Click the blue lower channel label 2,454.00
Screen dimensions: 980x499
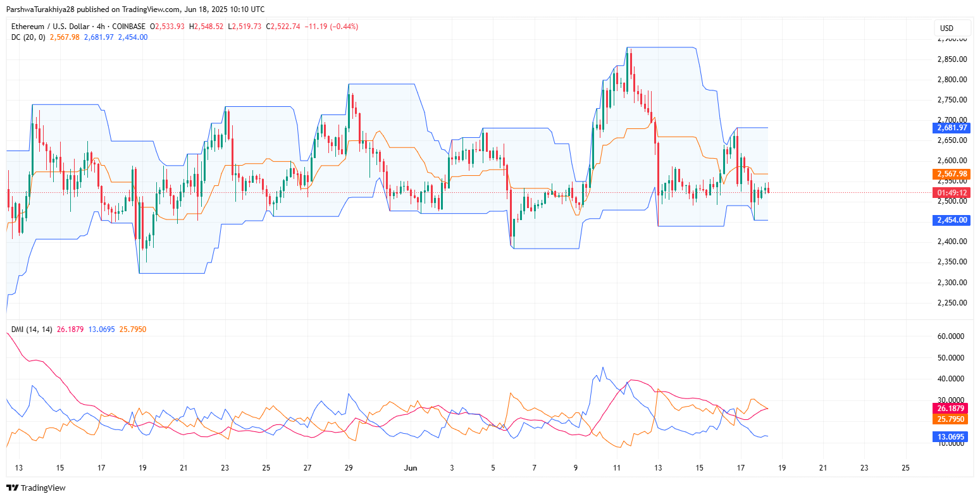(x=952, y=220)
